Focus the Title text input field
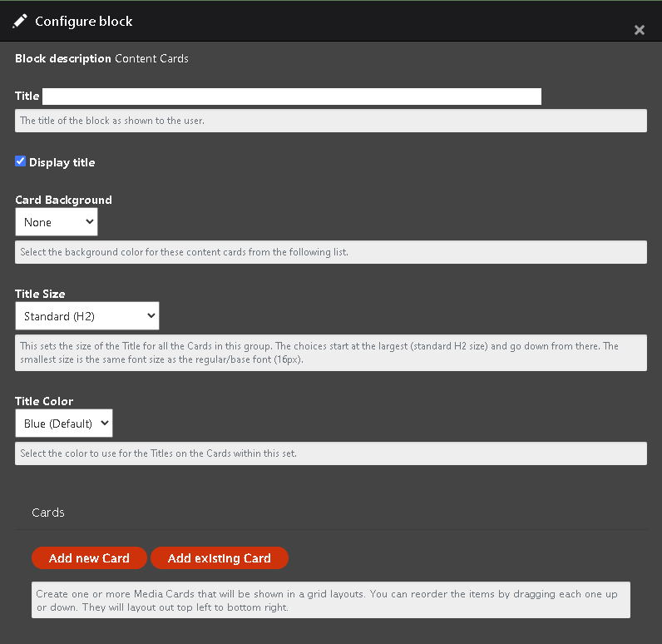This screenshot has width=662, height=644. 292,97
